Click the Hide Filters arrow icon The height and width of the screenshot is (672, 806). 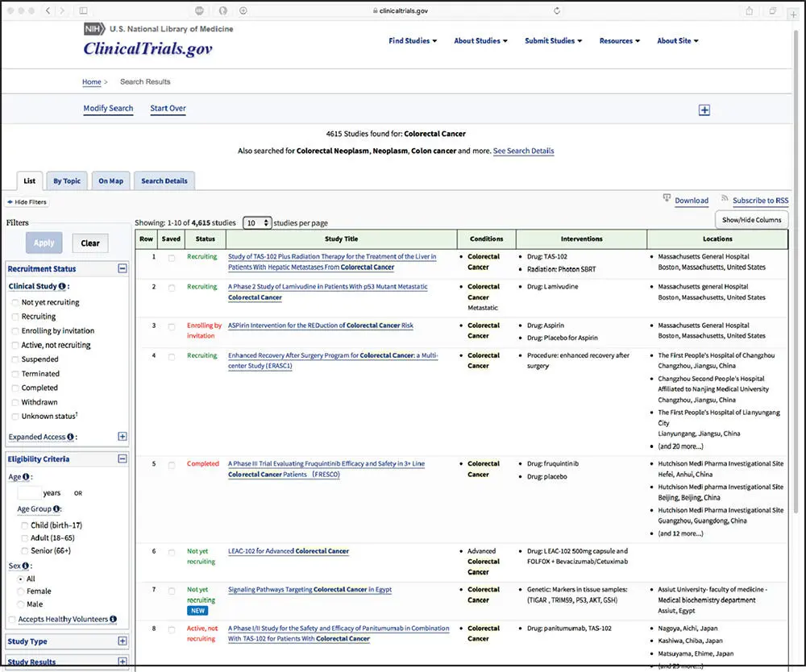pyautogui.click(x=10, y=202)
